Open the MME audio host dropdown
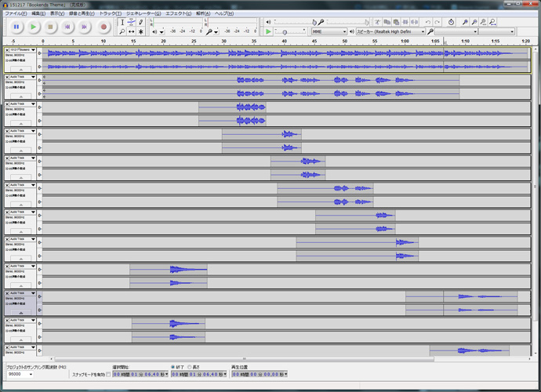This screenshot has height=392, width=541. pyautogui.click(x=329, y=31)
